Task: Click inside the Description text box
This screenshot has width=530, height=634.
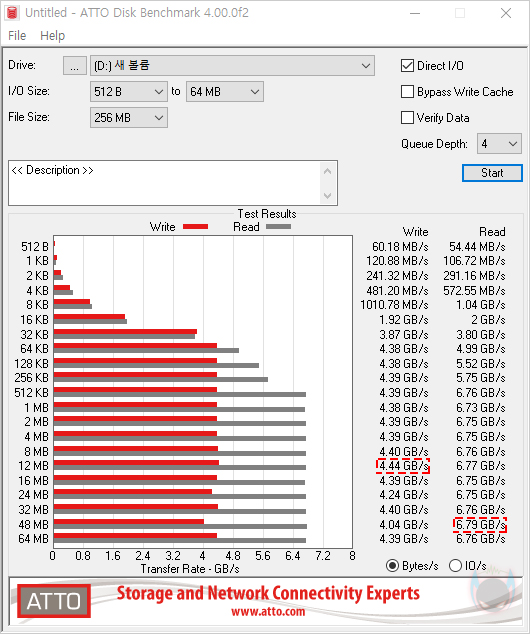Action: coord(164,183)
